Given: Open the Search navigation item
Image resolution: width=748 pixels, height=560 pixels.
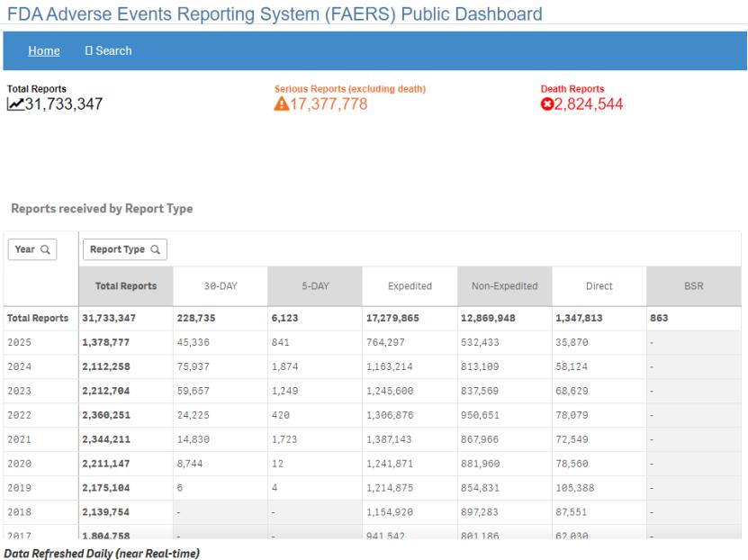Looking at the screenshot, I should [x=108, y=50].
